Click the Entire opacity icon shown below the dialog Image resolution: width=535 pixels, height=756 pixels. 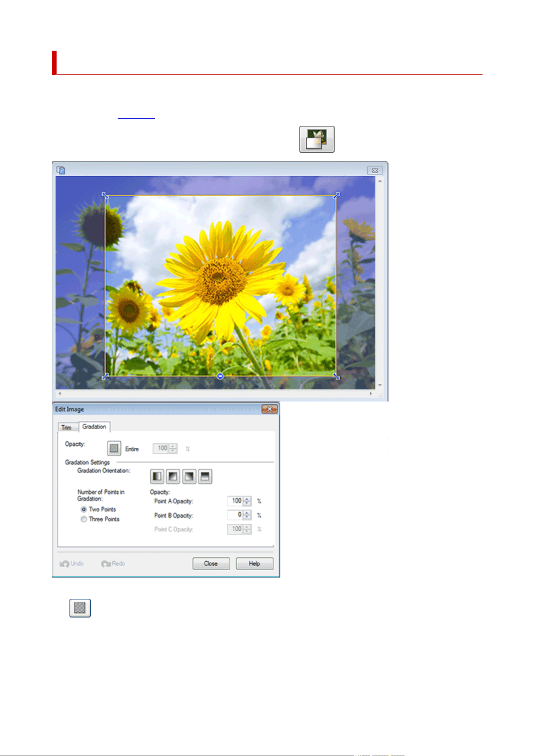click(x=80, y=608)
